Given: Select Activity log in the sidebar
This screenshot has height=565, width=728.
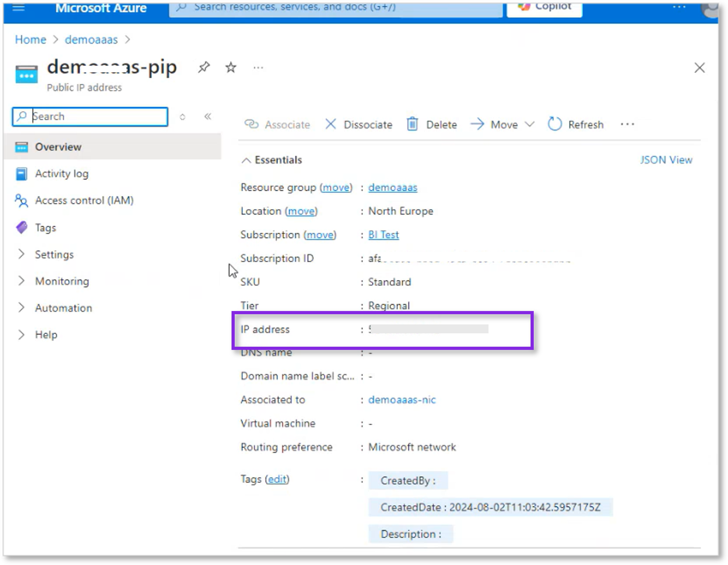Looking at the screenshot, I should pos(62,174).
